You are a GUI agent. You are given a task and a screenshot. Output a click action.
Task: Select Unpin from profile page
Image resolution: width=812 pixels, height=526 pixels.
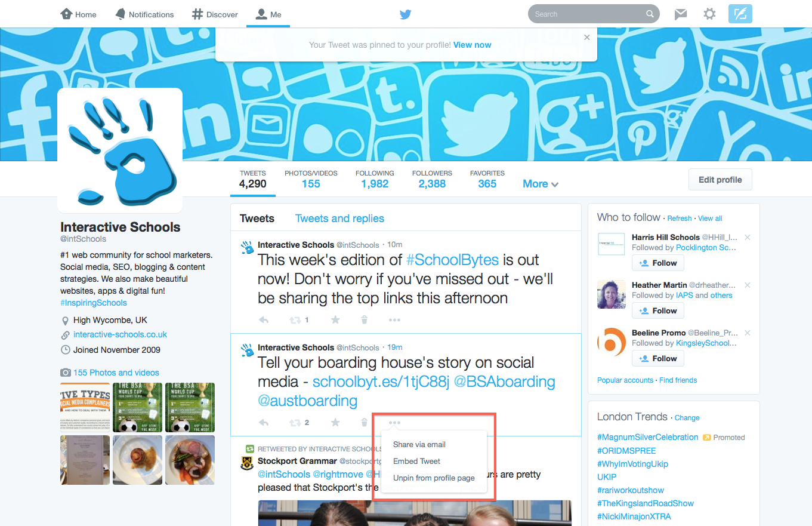tap(434, 478)
